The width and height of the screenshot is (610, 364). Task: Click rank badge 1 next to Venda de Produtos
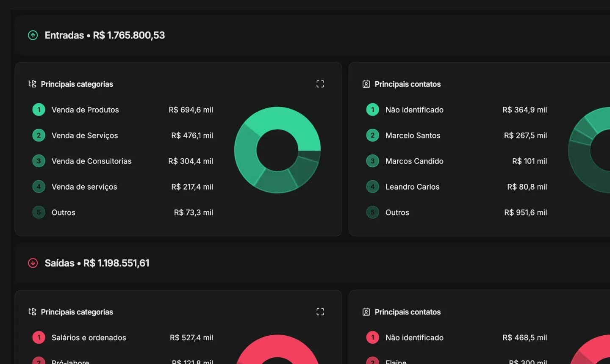coord(39,110)
